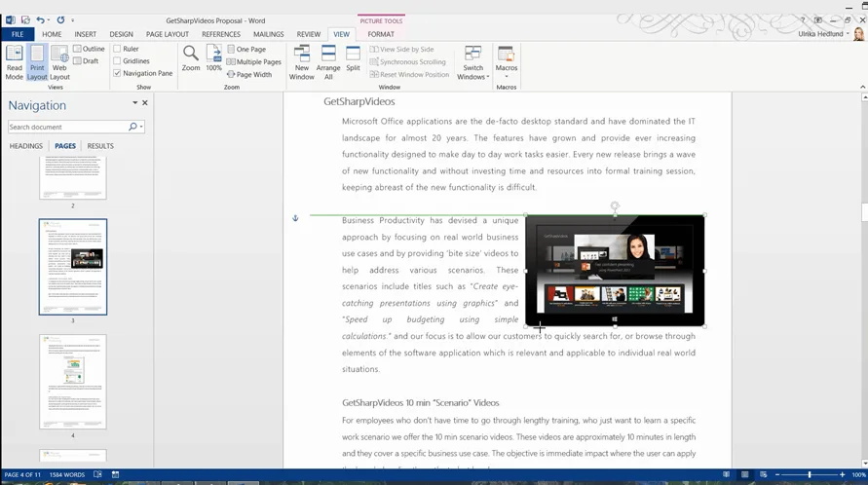Click the Search document field
Image resolution: width=868 pixels, height=485 pixels.
pyautogui.click(x=67, y=127)
